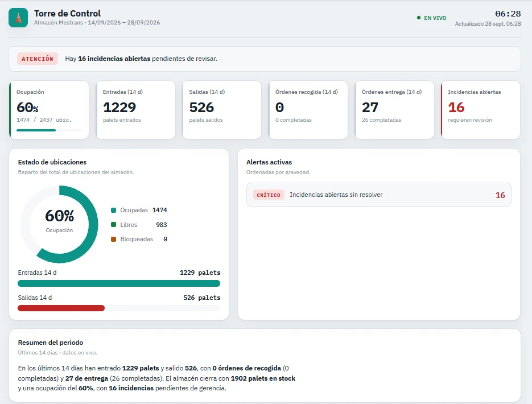Screen dimensions: 532x404
Task: Click 'requieren revisión' caption
Action: (470, 119)
